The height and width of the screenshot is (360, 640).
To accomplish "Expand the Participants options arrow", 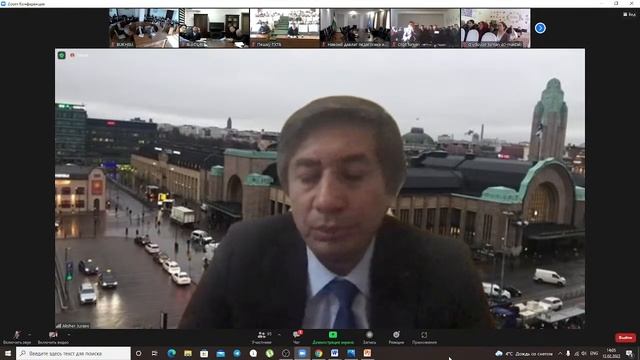I will (x=279, y=335).
